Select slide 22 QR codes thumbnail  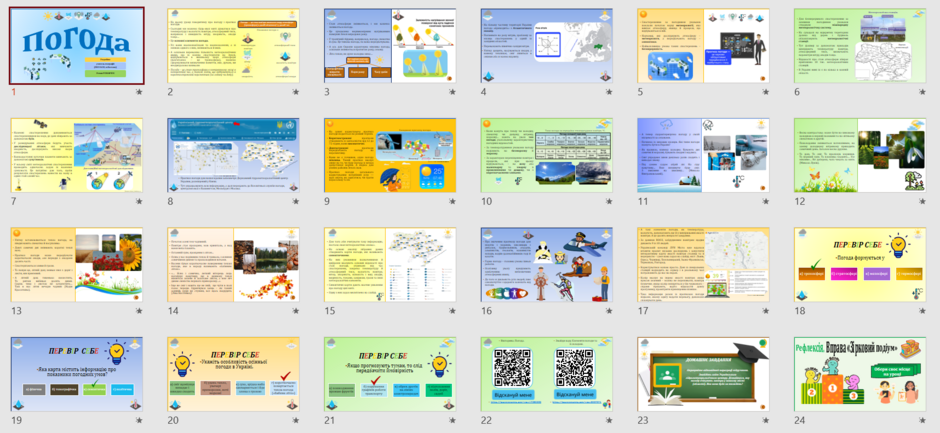click(547, 374)
